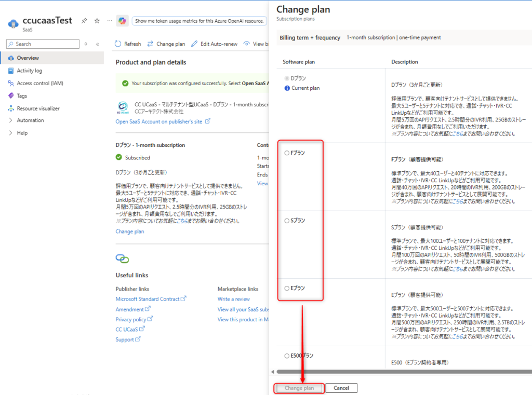Choose the Eプラン radio option

[x=287, y=288]
